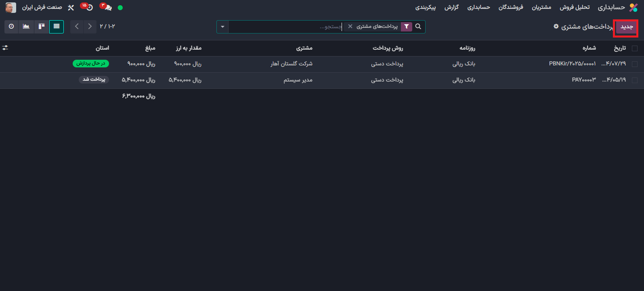Open the activities clock icon with badge 15
This screenshot has height=291, width=644.
point(89,8)
